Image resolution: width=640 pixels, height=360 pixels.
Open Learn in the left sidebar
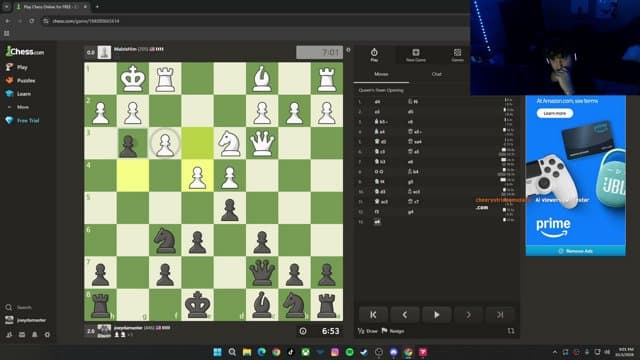click(18, 93)
